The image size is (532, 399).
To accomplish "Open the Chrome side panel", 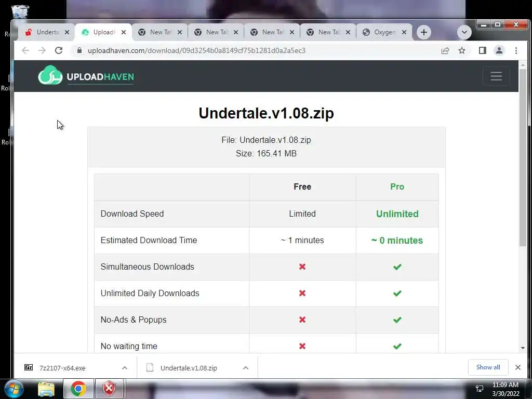I will (x=483, y=50).
